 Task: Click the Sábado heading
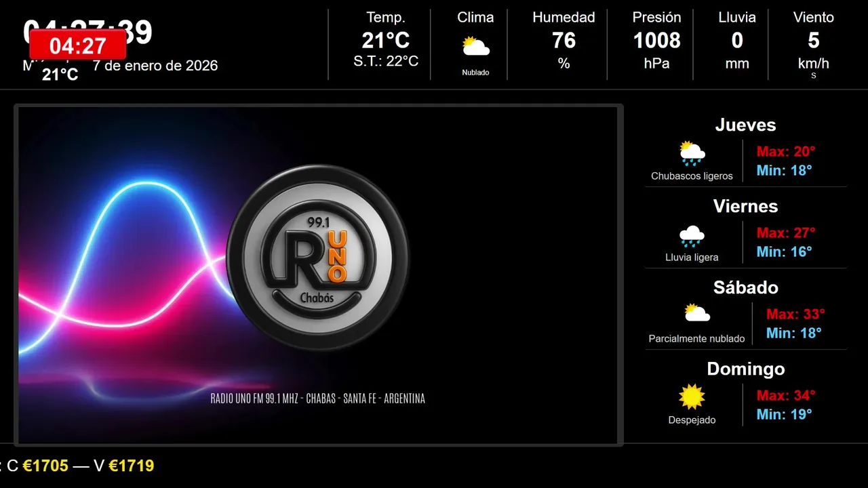[745, 287]
